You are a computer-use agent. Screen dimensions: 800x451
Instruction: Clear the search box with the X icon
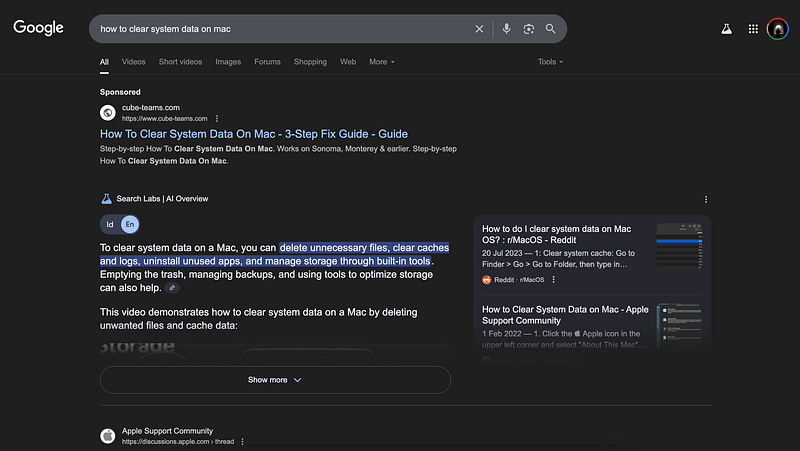click(x=479, y=29)
